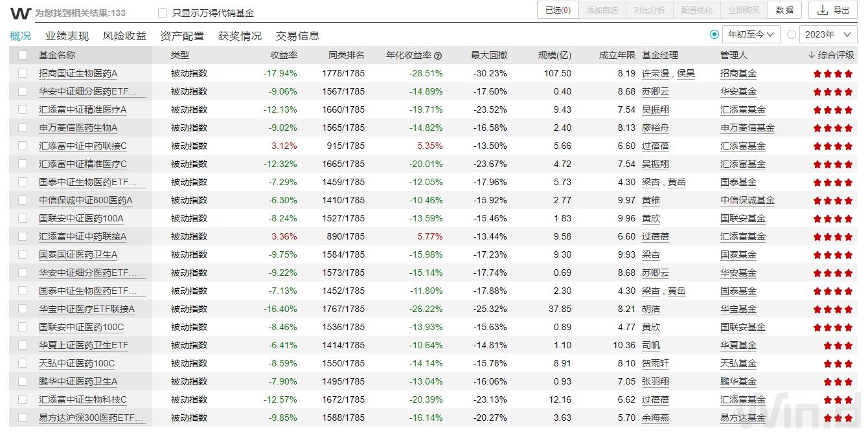Click the 导出 download icon button
This screenshot has width=868, height=435.
(834, 10)
